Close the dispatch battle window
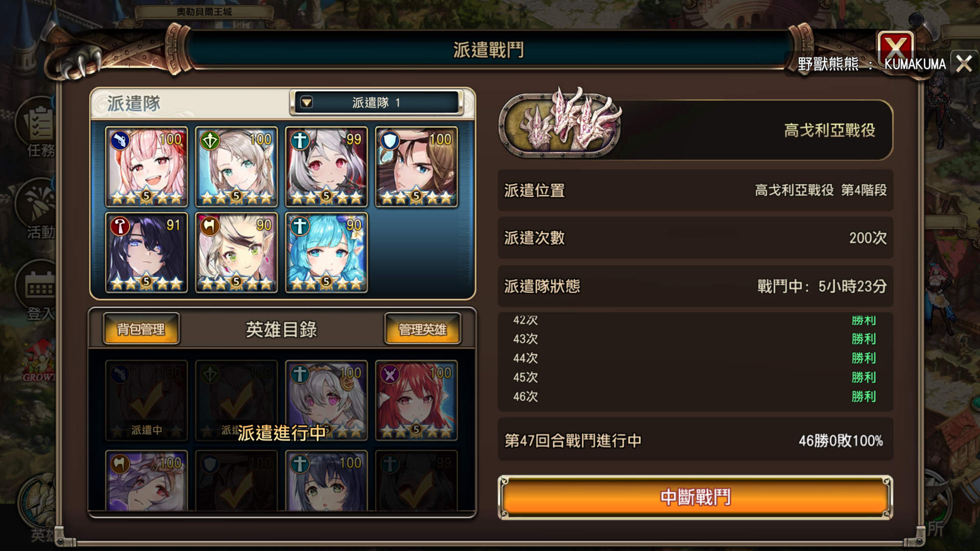Viewport: 980px width, 551px height. tap(895, 48)
